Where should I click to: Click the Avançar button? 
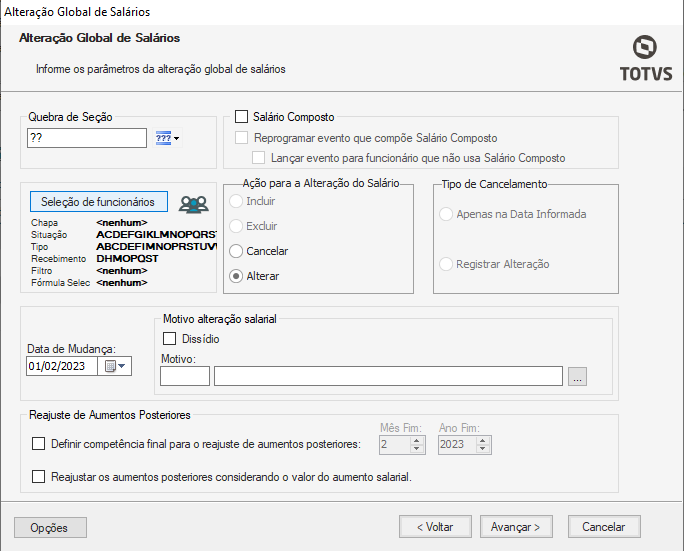(x=516, y=527)
